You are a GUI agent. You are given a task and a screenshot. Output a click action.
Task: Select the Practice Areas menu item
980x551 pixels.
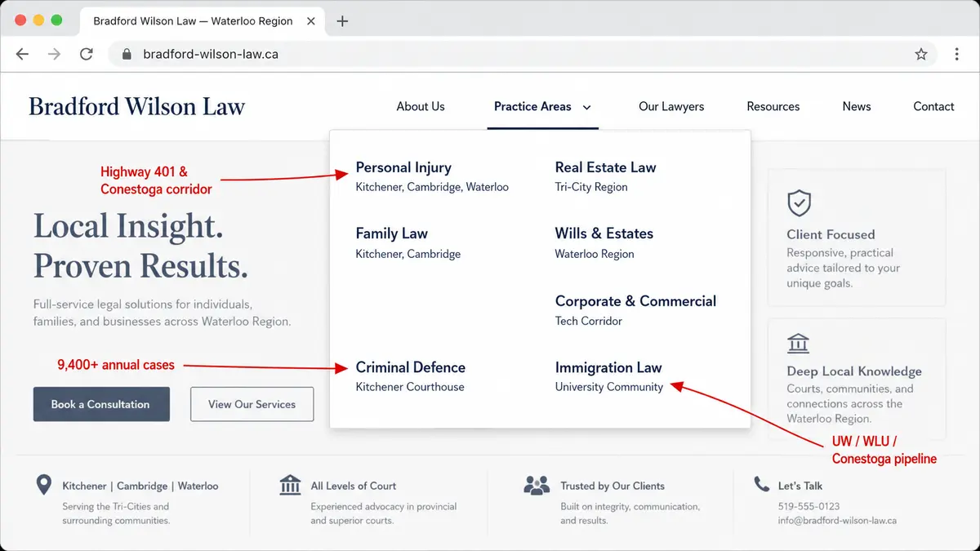(532, 106)
